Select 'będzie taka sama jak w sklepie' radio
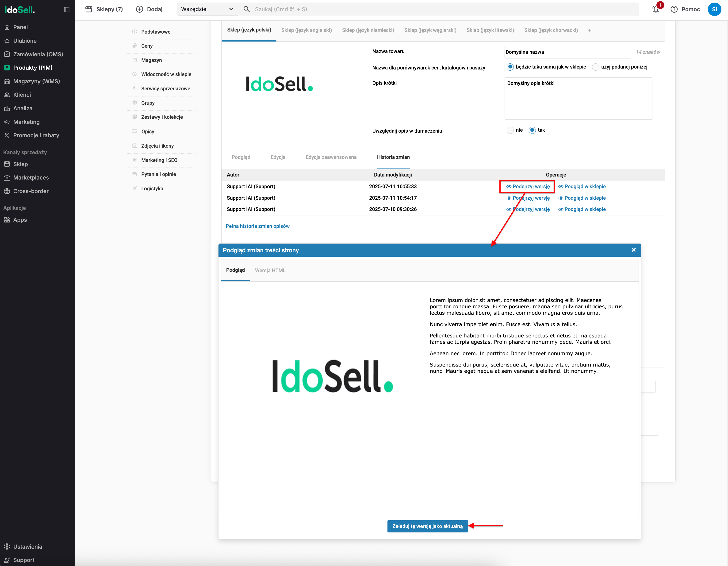The image size is (728, 566). tap(510, 67)
